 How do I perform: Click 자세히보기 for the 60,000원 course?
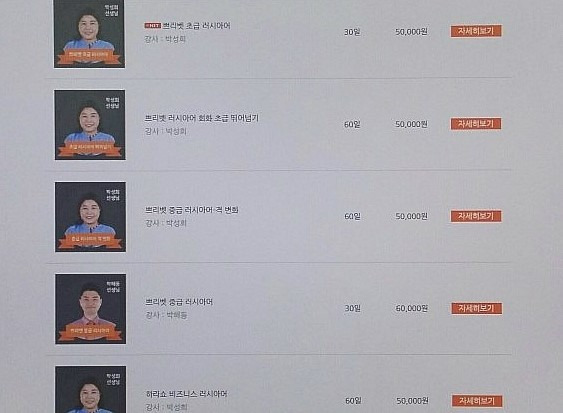(x=476, y=308)
